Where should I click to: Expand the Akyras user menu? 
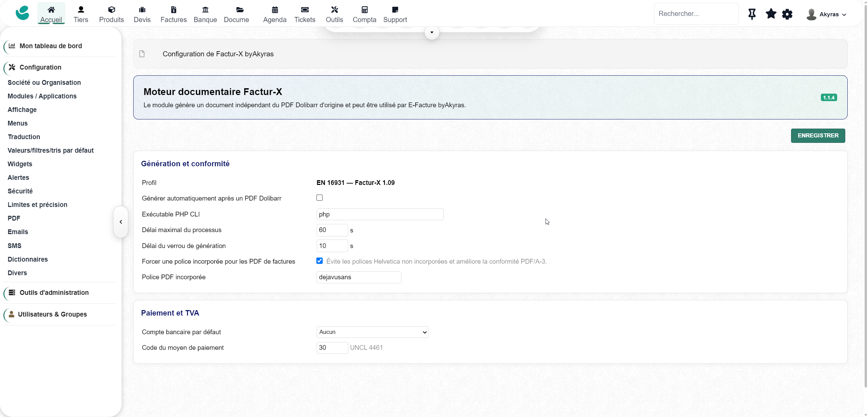pos(826,14)
